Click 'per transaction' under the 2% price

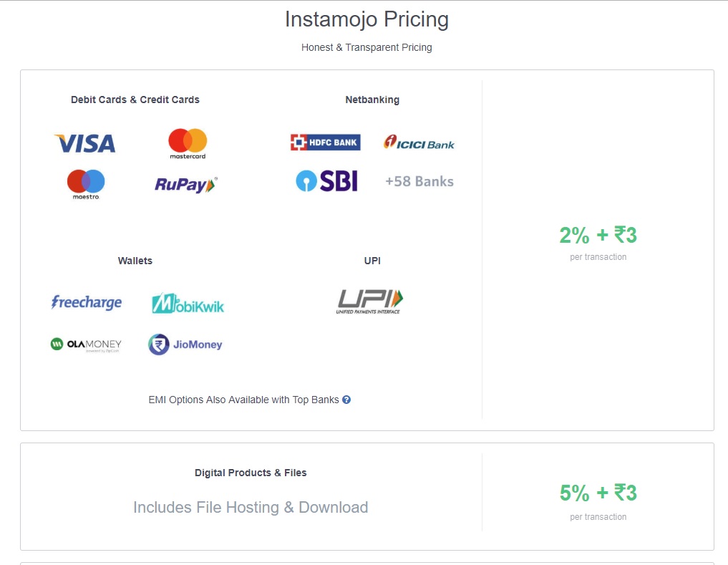(598, 257)
